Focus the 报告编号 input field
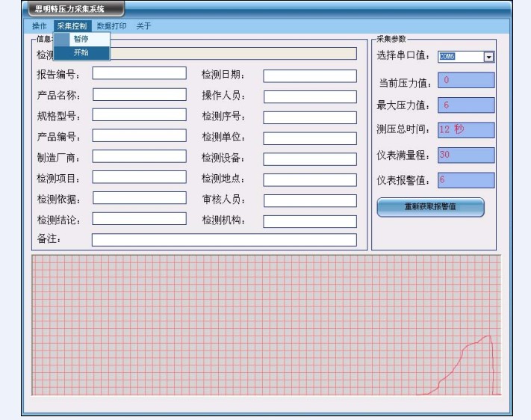 (x=139, y=73)
